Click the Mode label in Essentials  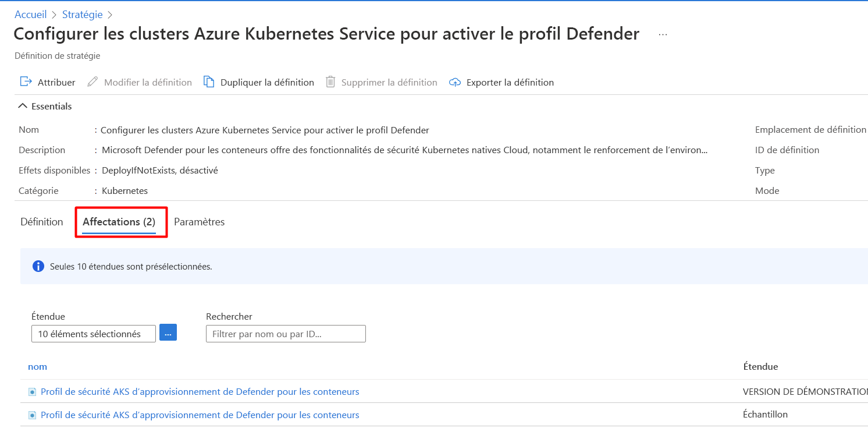[x=767, y=191]
